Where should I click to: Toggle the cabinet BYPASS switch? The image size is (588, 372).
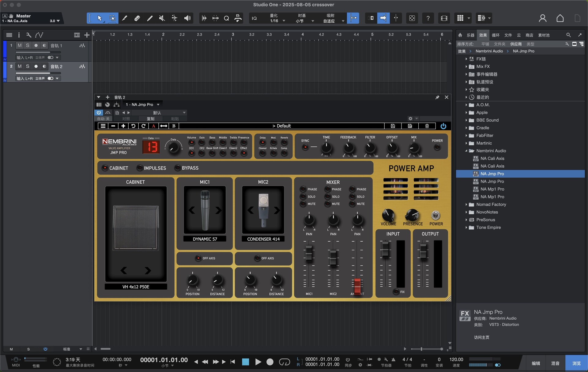177,168
